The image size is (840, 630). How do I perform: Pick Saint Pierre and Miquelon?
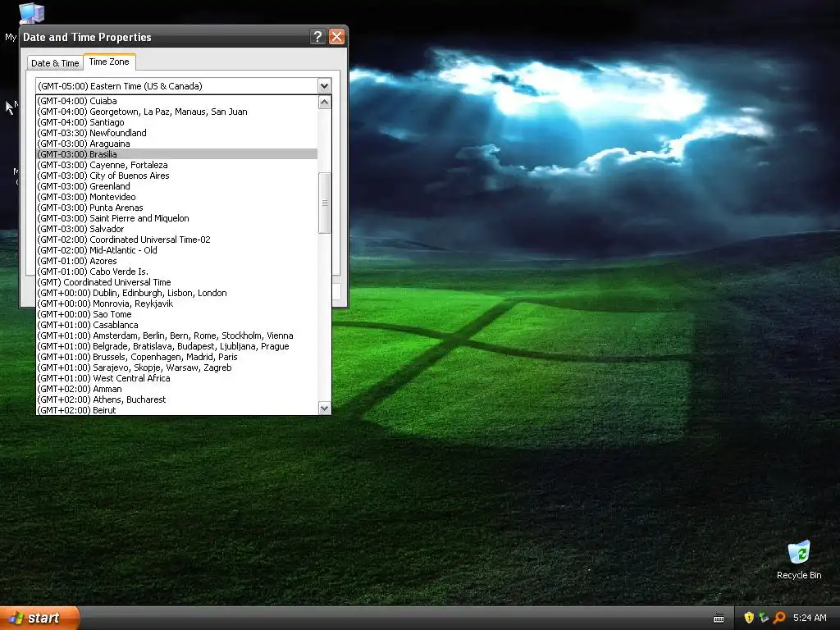177,218
